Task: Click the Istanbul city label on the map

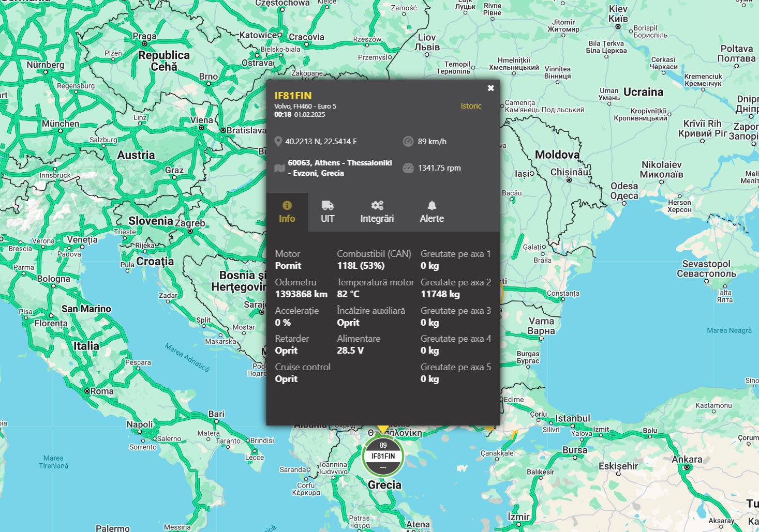Action: [572, 418]
